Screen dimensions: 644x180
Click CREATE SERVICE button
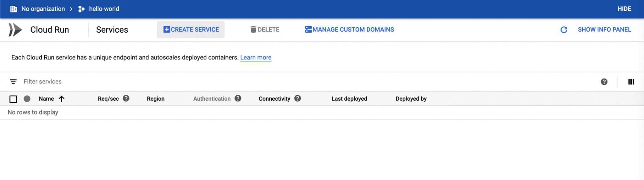click(191, 29)
